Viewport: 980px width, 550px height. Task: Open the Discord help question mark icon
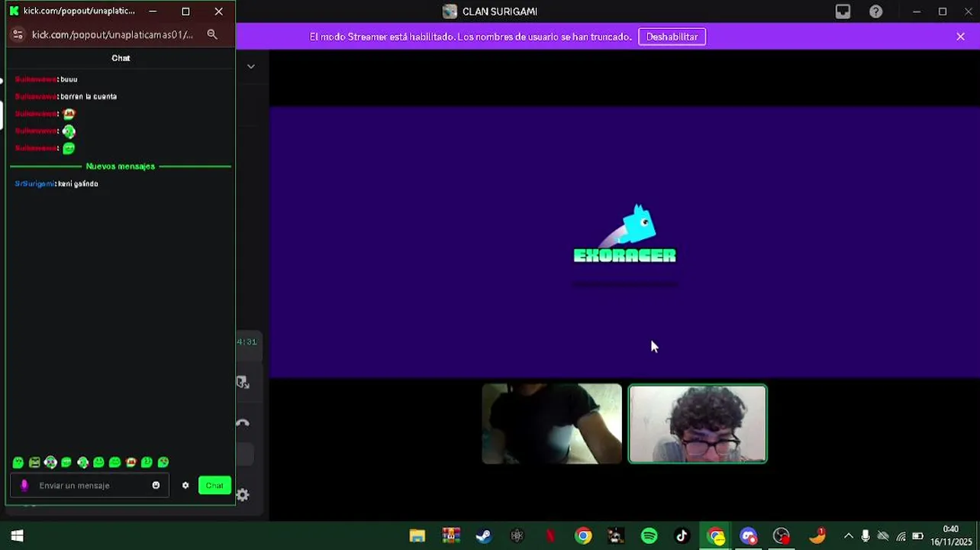876,11
